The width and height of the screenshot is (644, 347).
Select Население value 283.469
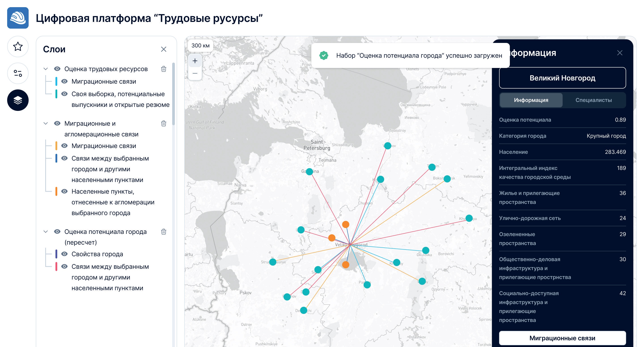click(615, 152)
